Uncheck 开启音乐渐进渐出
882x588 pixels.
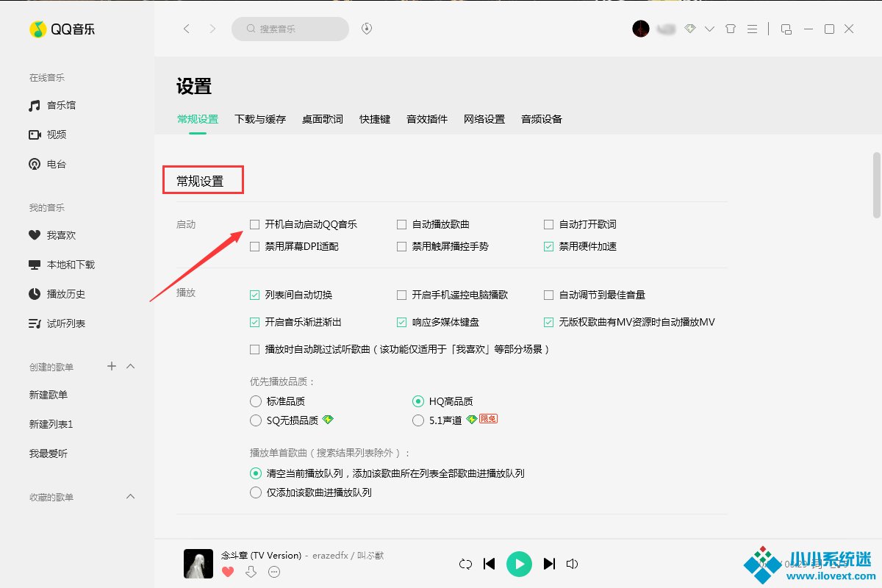pyautogui.click(x=255, y=322)
